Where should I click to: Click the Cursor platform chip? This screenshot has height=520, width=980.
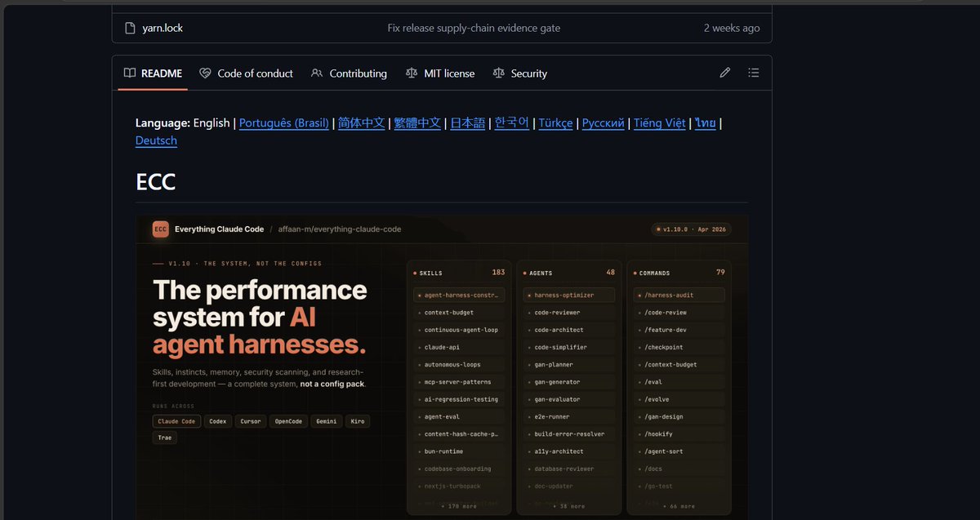[251, 421]
